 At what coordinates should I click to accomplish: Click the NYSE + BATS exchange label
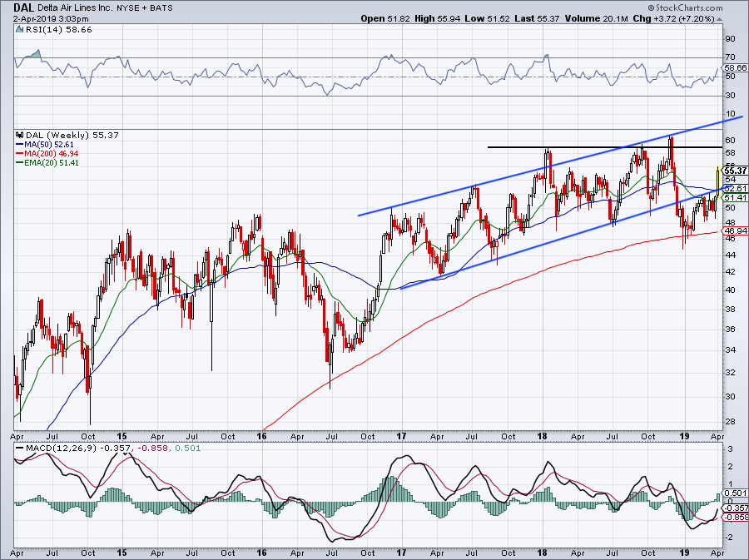tap(145, 7)
